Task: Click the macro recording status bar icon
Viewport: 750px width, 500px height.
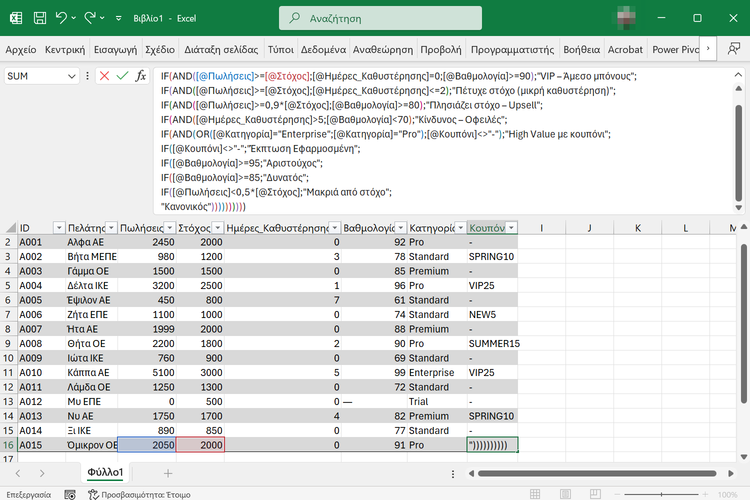Action: pos(68,494)
